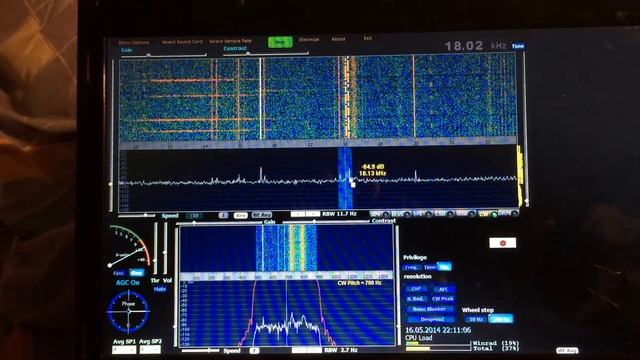Adjust the lower Contrast slider

327,222
